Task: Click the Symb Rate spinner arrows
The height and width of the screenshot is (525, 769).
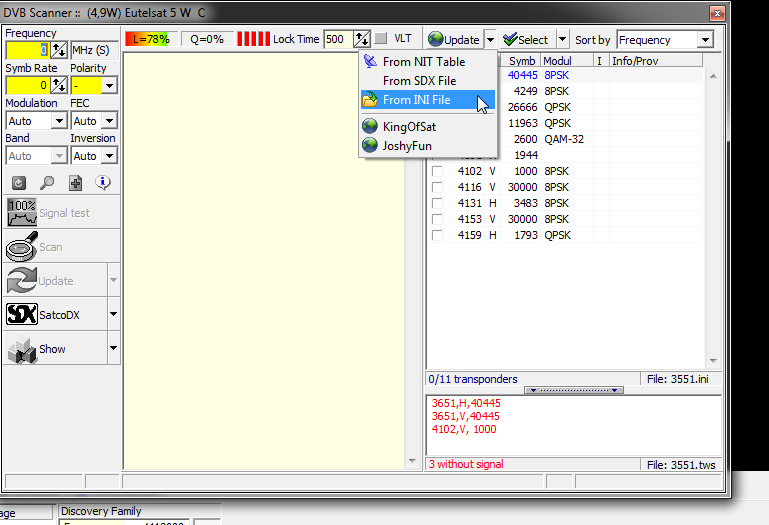Action: pos(59,85)
